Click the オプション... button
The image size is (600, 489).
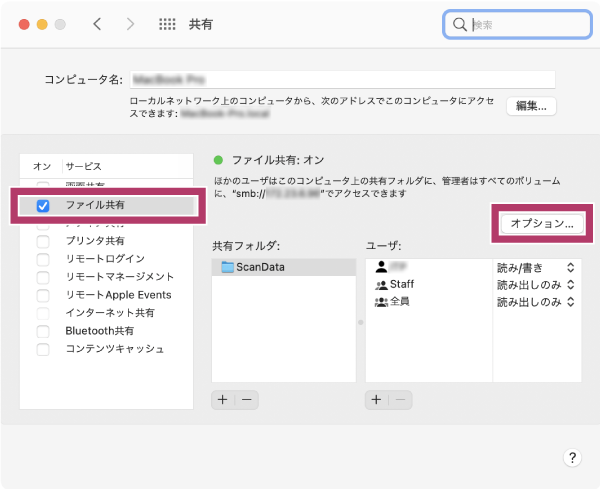pyautogui.click(x=542, y=223)
